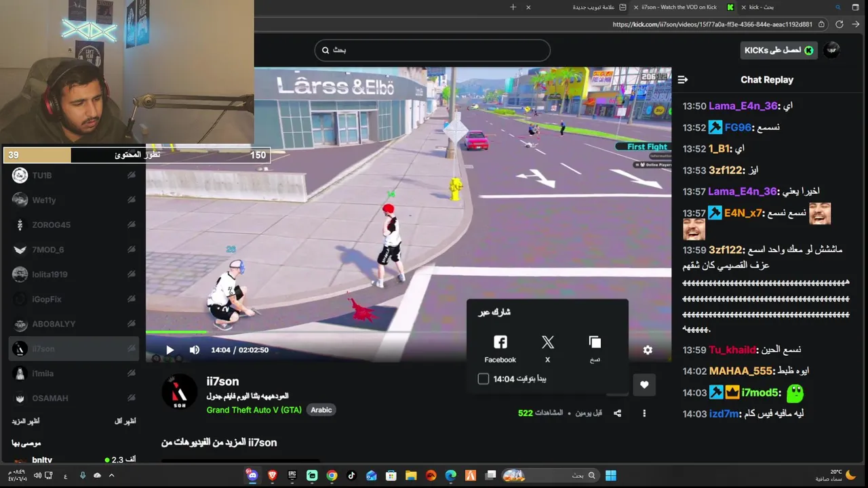Toggle the offline icon beside 7MOD_6
This screenshot has width=868, height=488.
(x=132, y=249)
